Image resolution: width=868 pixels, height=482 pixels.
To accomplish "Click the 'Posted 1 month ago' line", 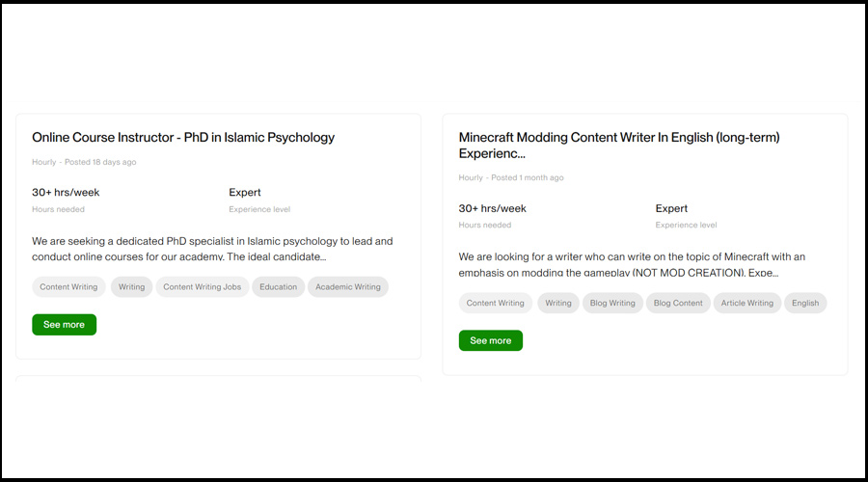I will 527,178.
